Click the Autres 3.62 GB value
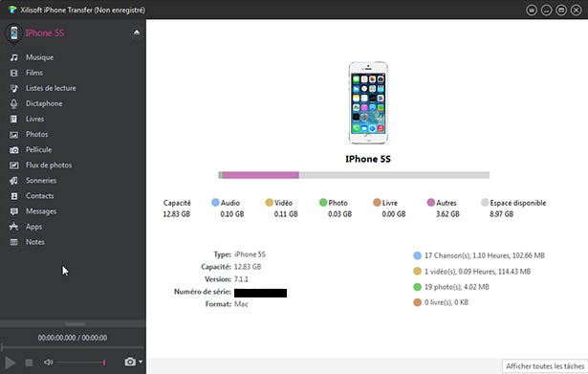 point(447,214)
